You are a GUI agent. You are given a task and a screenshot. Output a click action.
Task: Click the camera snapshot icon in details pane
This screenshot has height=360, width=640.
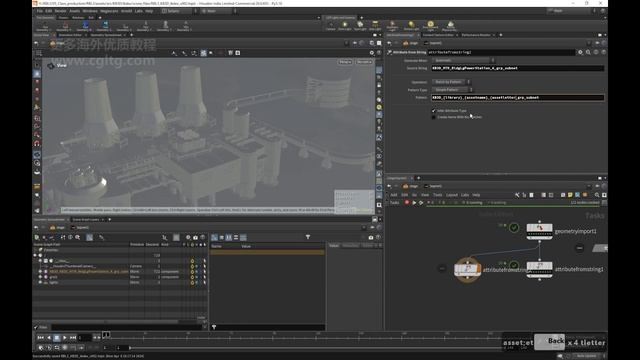[371, 237]
